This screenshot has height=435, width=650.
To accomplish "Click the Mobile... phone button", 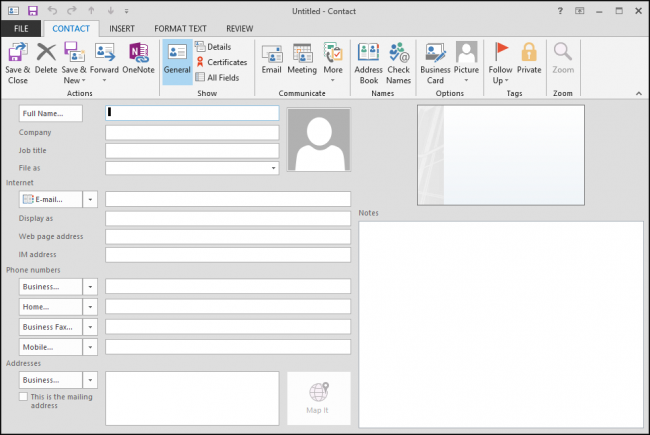I will [51, 347].
